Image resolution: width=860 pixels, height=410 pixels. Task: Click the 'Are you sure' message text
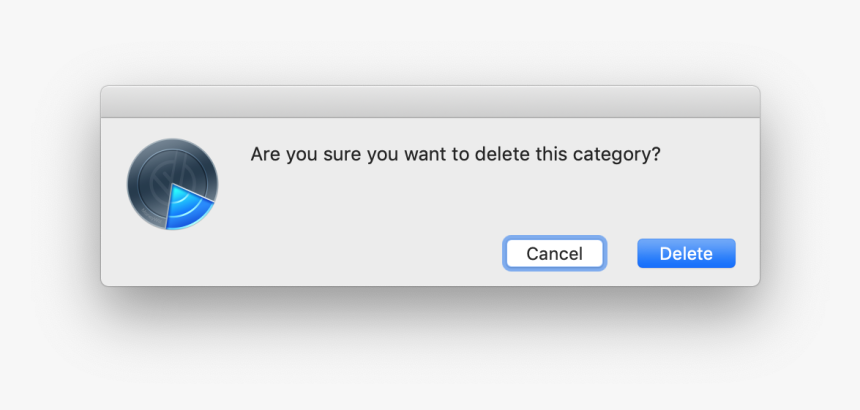tap(455, 155)
